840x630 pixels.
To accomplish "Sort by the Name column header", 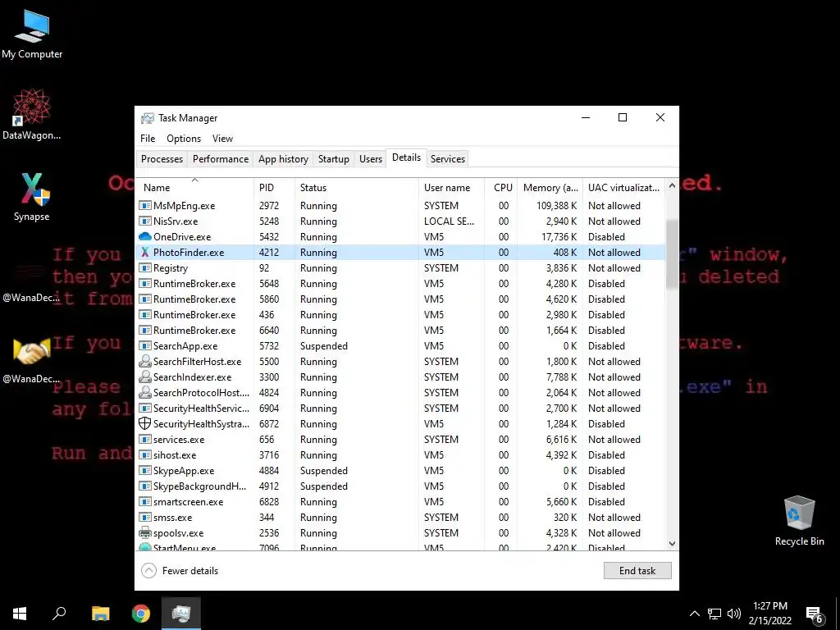I will [x=194, y=188].
